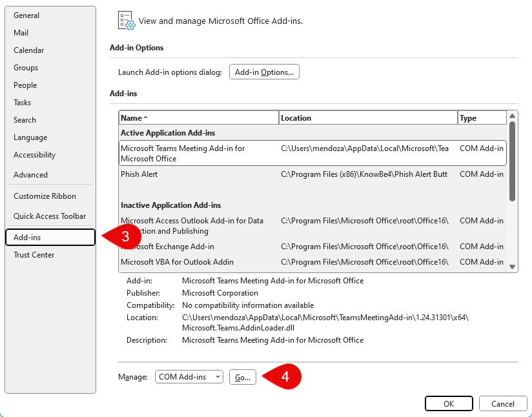This screenshot has height=417, width=532.
Task: Expand the Manage COM Add-ins dropdown
Action: click(189, 377)
